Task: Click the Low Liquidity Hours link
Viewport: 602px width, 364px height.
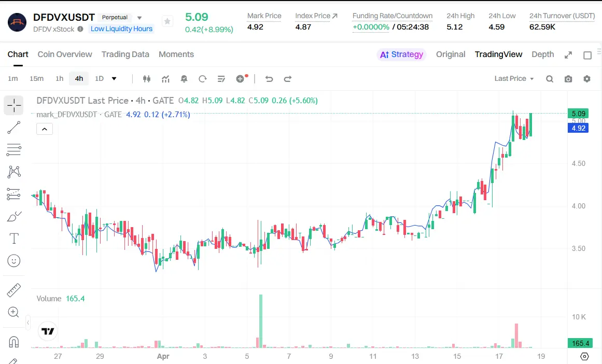Action: click(x=121, y=29)
